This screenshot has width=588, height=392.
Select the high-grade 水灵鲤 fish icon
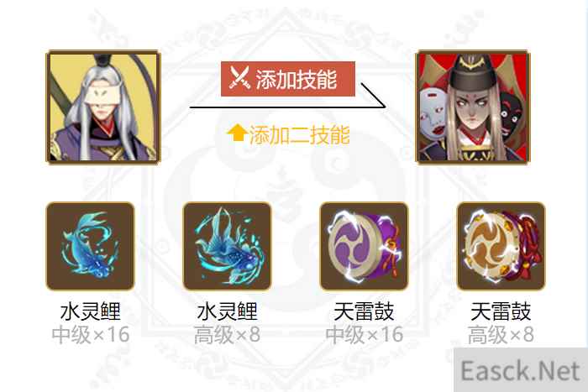227,246
